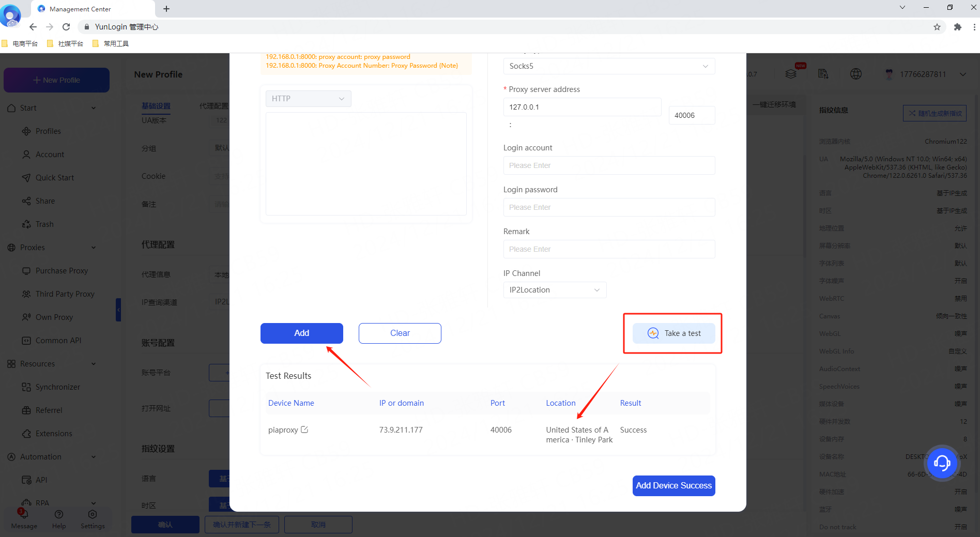Open the HTTP protocol dropdown
Screen dimensions: 980x537
308,99
